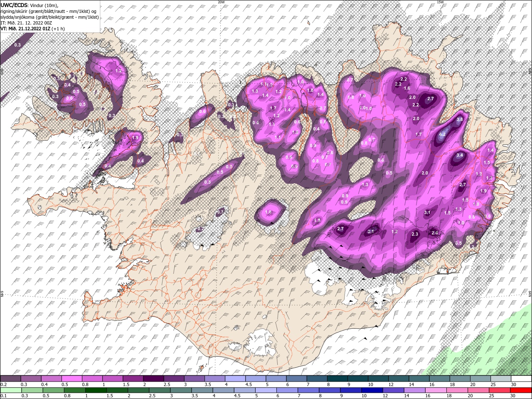
Task: Select the UWC/ECDS title text
Action: pos(15,5)
